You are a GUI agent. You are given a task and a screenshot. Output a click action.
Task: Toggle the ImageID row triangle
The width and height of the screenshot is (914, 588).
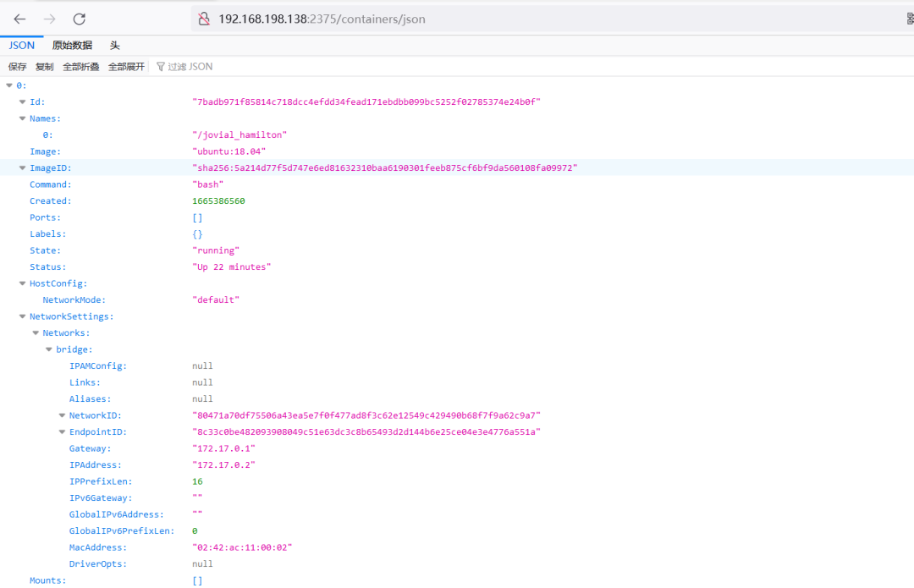(22, 168)
